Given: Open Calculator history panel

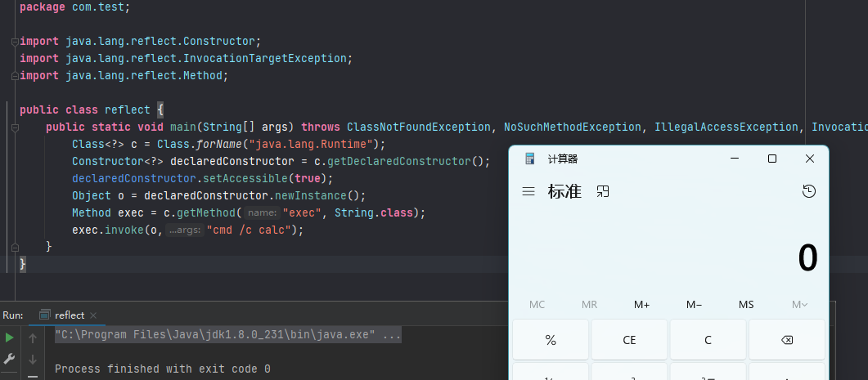Looking at the screenshot, I should coord(809,191).
